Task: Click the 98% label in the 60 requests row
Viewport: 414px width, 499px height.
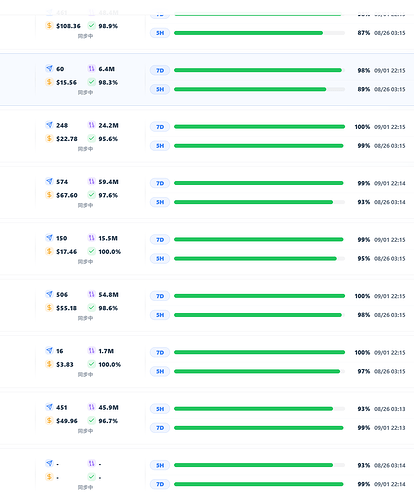Action: (x=364, y=70)
